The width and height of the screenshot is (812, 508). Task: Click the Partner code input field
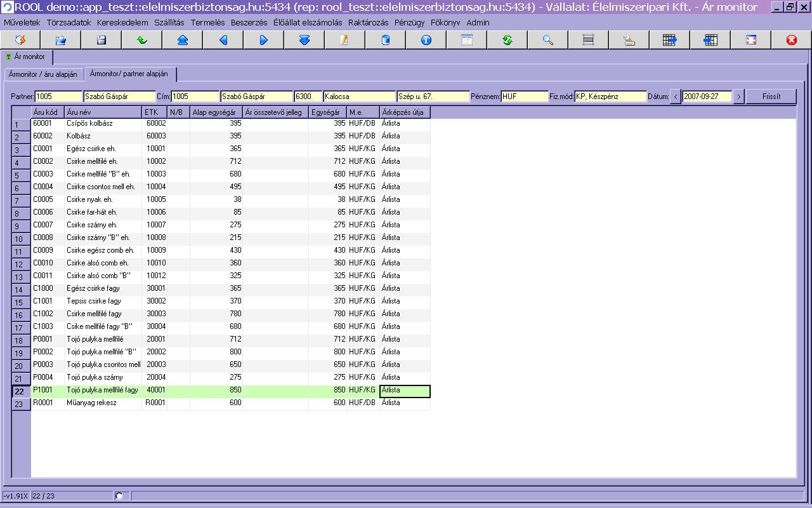[x=58, y=97]
